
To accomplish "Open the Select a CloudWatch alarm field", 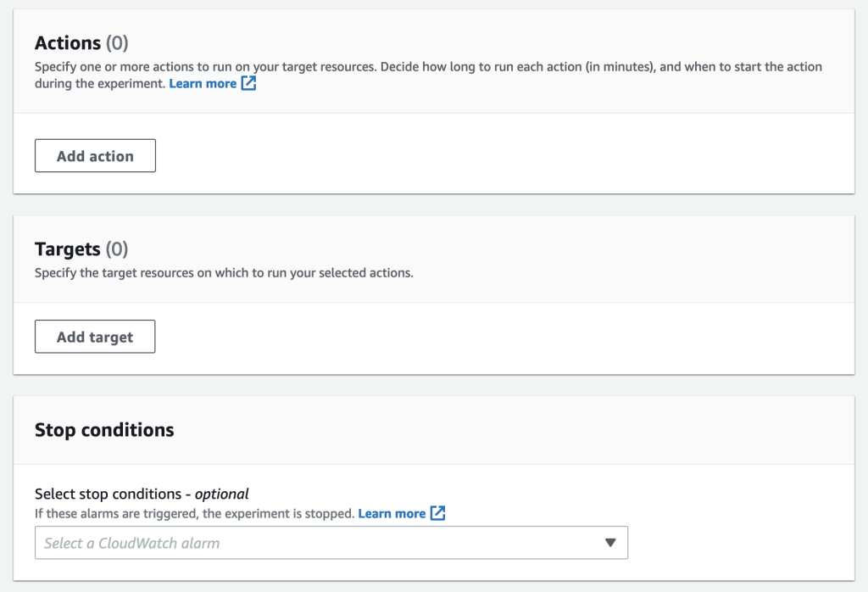I will click(x=314, y=543).
